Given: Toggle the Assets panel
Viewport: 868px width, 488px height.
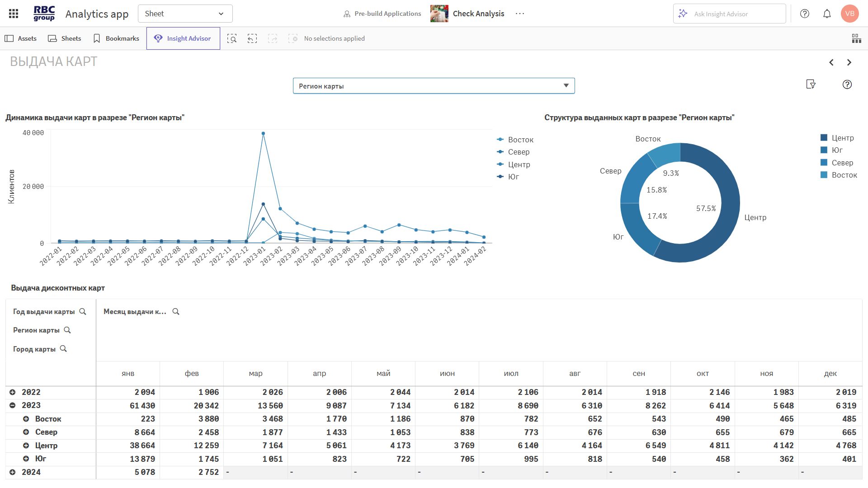Looking at the screenshot, I should click(21, 38).
